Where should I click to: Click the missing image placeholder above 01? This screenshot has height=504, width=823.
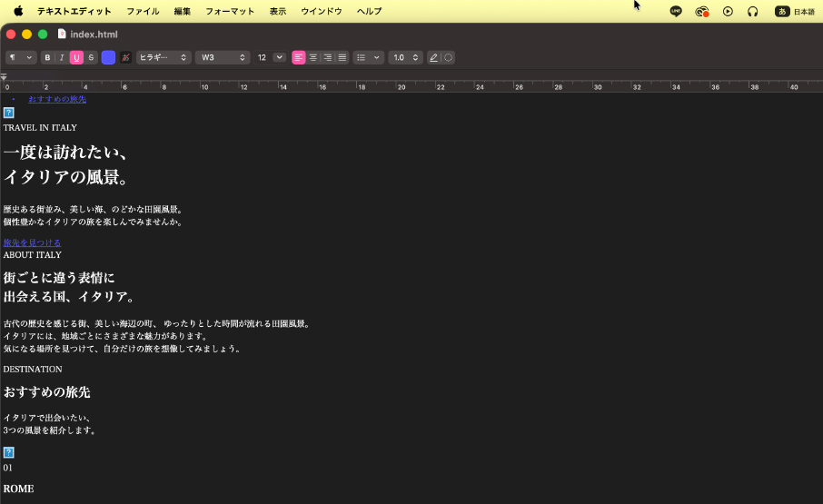(8, 452)
